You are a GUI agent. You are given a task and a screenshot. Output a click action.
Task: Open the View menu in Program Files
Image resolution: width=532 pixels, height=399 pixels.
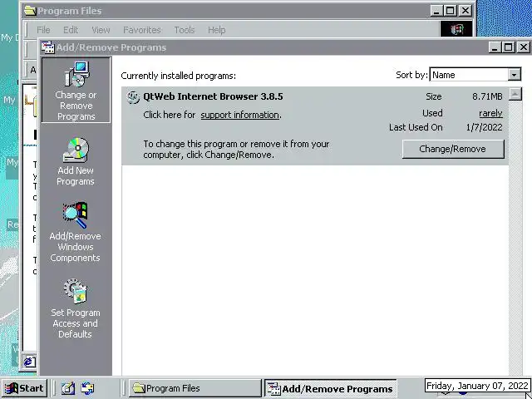(x=101, y=30)
